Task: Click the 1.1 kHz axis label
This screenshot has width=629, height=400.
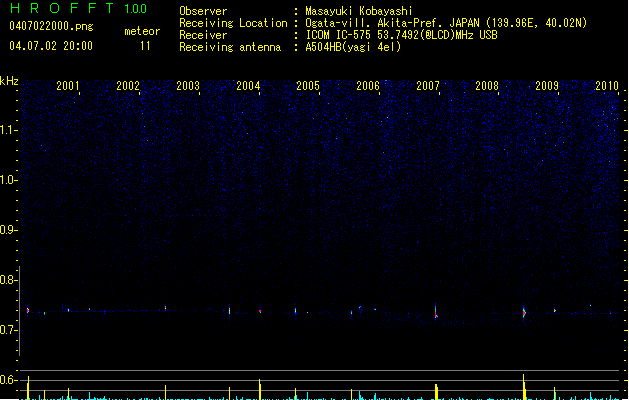Action: 7,130
